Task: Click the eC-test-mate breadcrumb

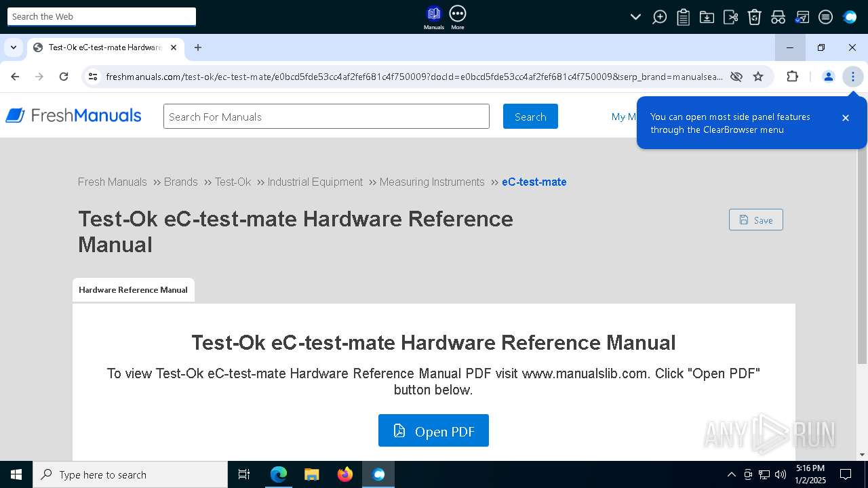Action: [x=534, y=182]
